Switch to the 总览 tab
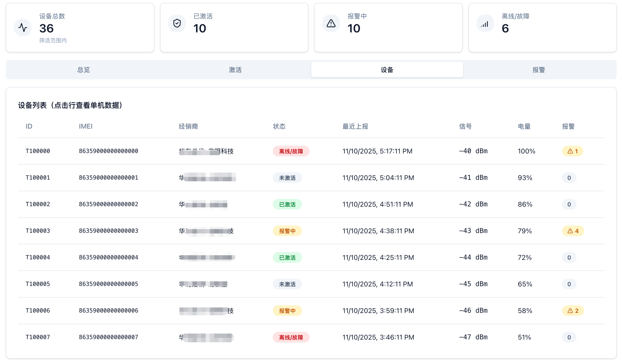This screenshot has width=622, height=364. (83, 70)
